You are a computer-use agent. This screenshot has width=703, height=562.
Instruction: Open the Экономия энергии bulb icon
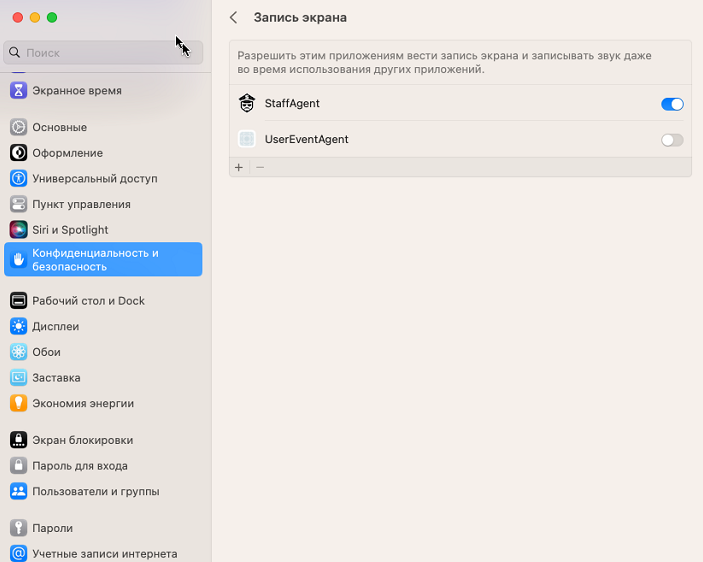18,404
